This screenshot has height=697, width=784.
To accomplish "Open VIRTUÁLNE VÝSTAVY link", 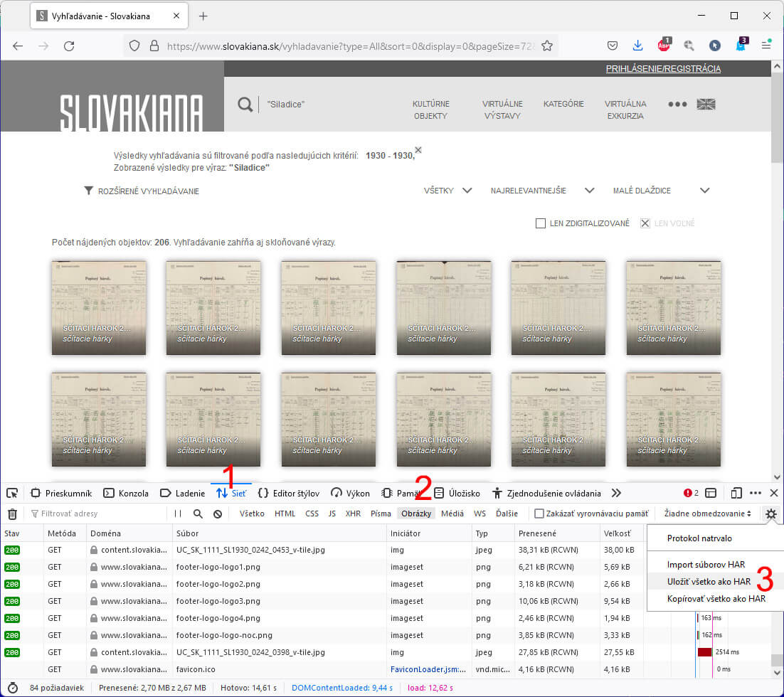I will coord(502,110).
